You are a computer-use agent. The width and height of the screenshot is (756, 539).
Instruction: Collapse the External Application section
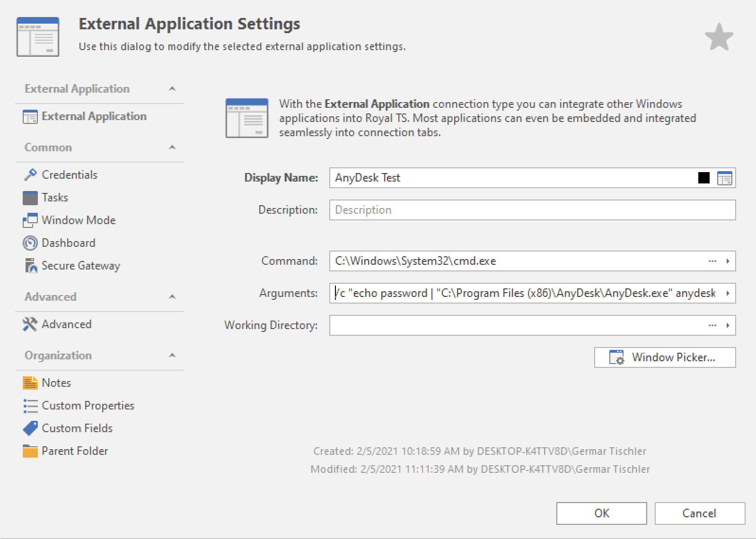(172, 89)
